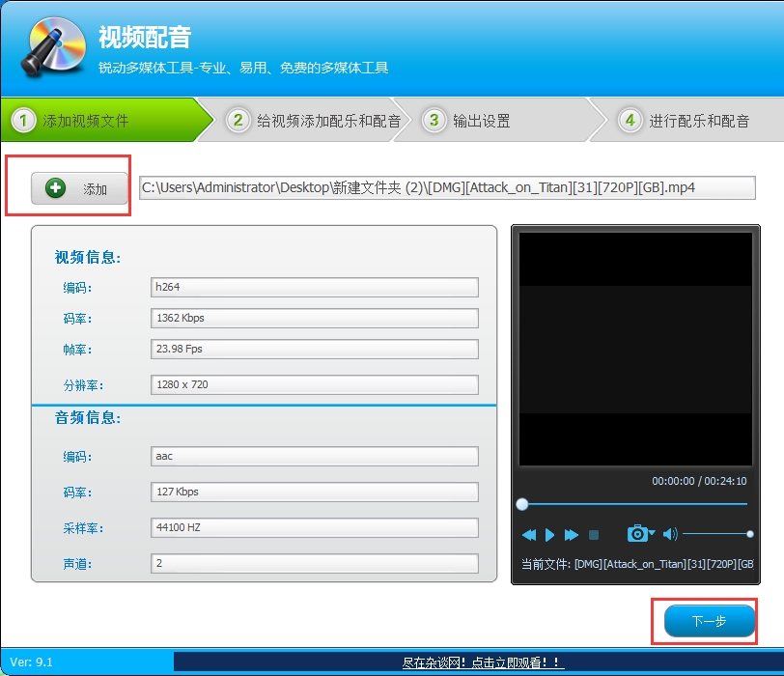Click the current file name label in player
The height and width of the screenshot is (676, 784).
click(637, 564)
